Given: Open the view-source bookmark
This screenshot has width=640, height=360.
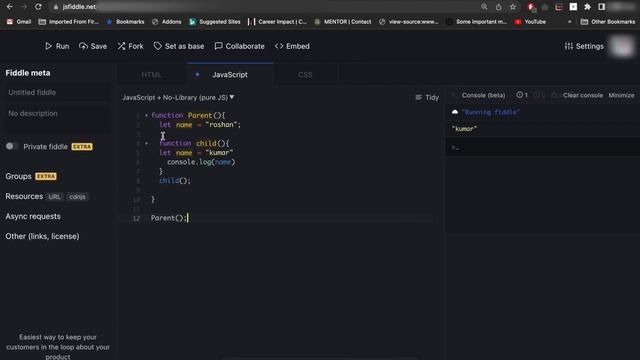Looking at the screenshot, I should pyautogui.click(x=409, y=22).
